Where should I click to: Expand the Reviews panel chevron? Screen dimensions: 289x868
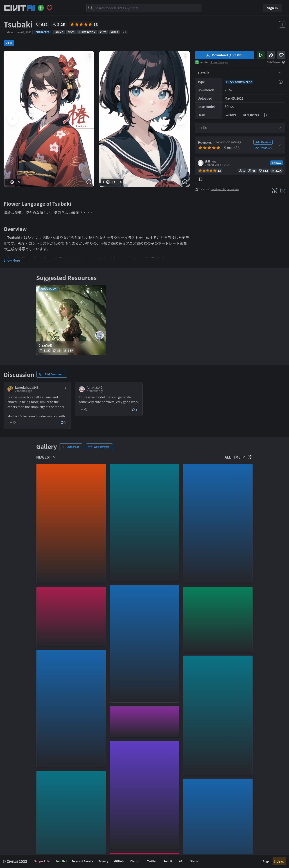pyautogui.click(x=280, y=145)
